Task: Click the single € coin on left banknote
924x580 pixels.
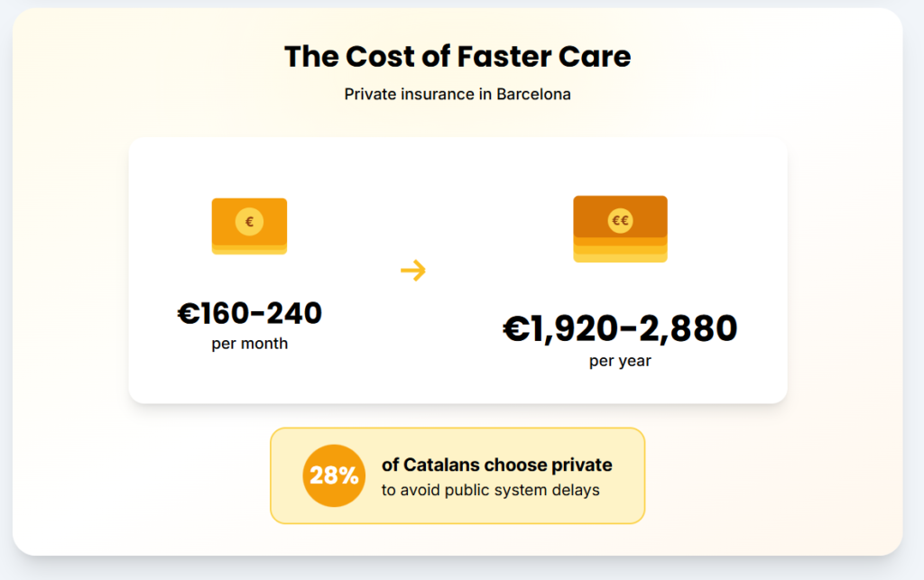Action: pyautogui.click(x=249, y=221)
